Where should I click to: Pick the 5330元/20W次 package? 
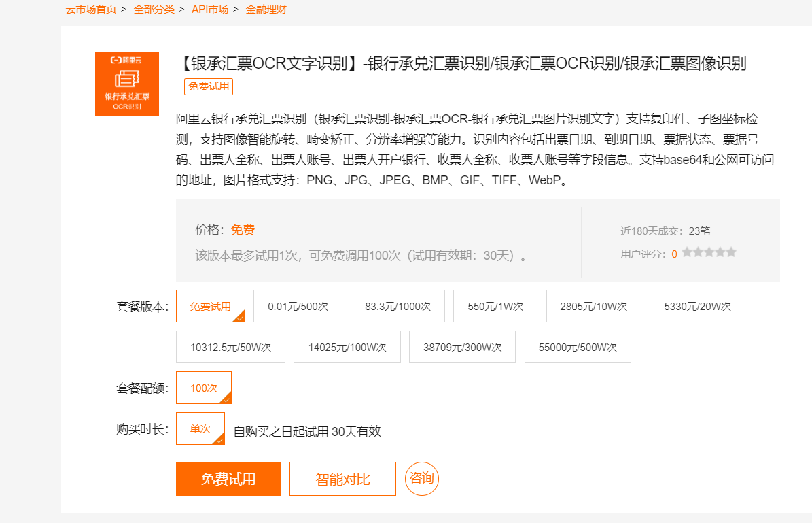tap(697, 306)
